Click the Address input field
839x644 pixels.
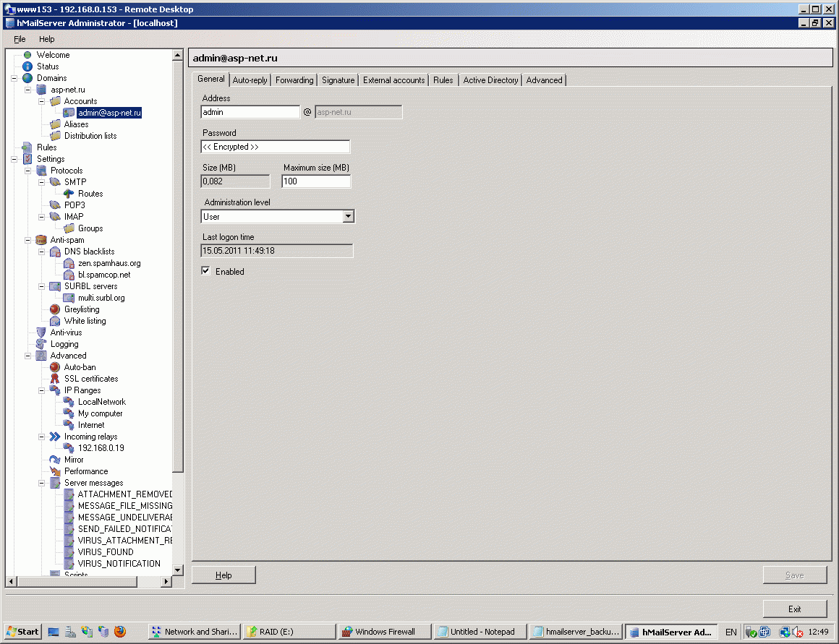(x=250, y=112)
